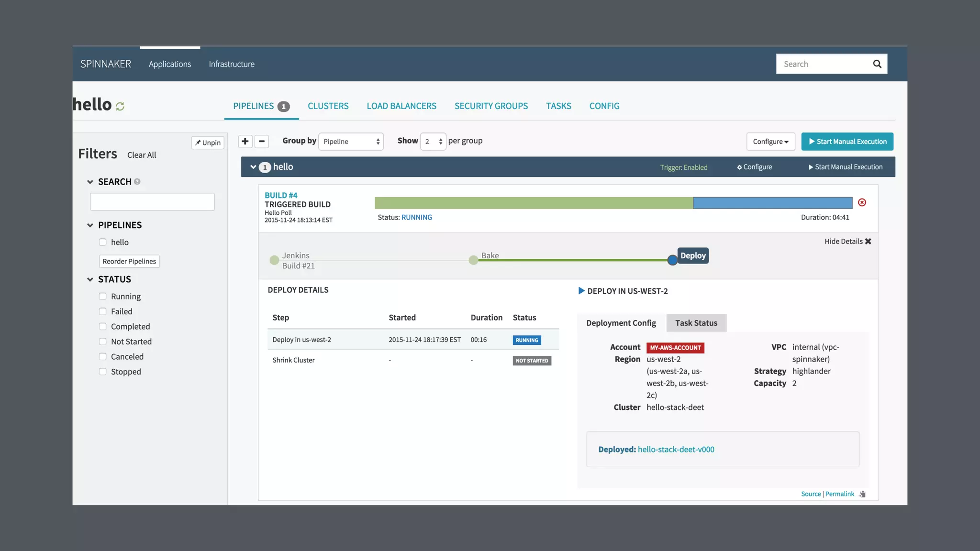The width and height of the screenshot is (980, 551).
Task: Click the plus expand-all icon
Action: click(245, 141)
